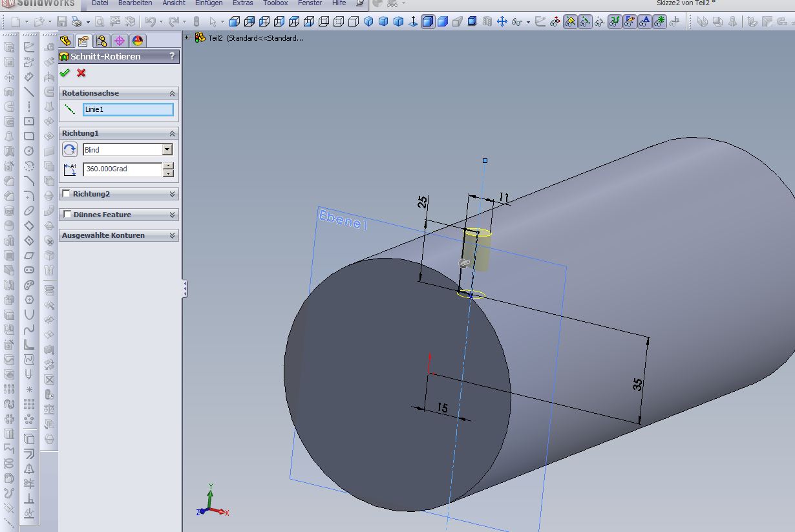Click the Print icon in the toolbar
The width and height of the screenshot is (795, 532).
tap(76, 22)
